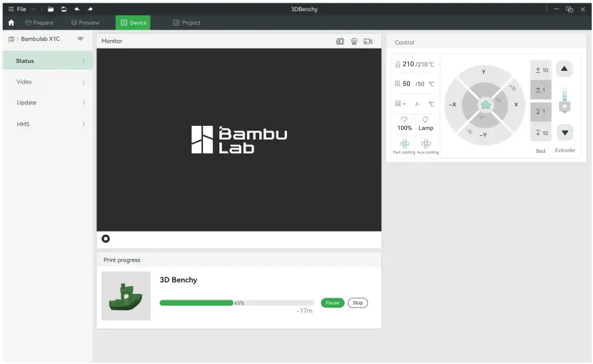This screenshot has width=593, height=364.
Task: Go to the home screen icon
Action: click(11, 23)
